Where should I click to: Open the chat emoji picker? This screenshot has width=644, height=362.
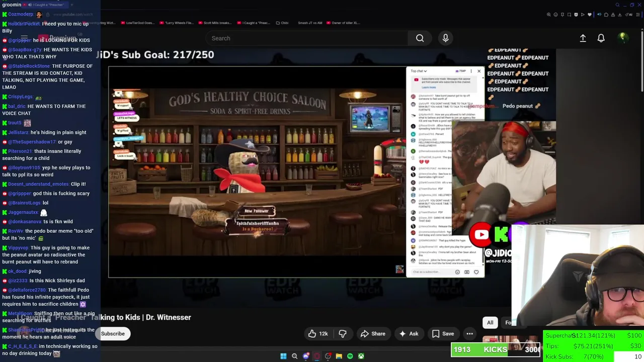(x=457, y=272)
